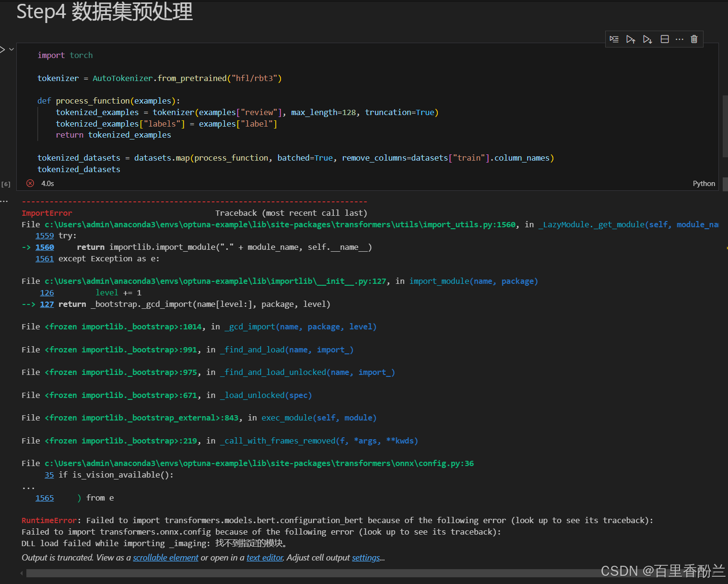Image resolution: width=728 pixels, height=584 pixels.
Task: Click '<frozen importlib._bootstrap>:1014' traceback entry
Action: pos(123,327)
